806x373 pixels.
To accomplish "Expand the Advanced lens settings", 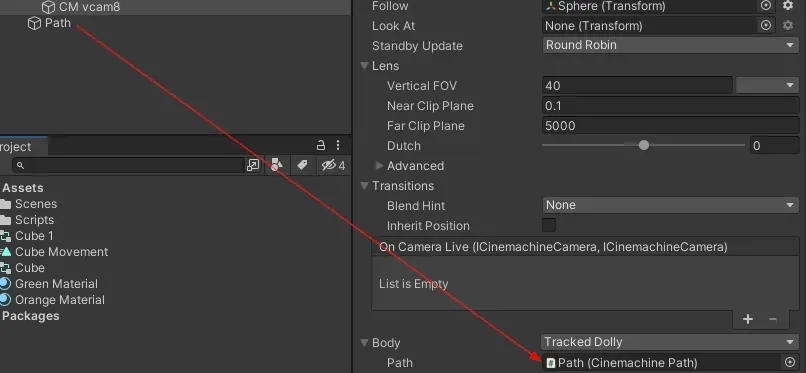I will coord(379,165).
